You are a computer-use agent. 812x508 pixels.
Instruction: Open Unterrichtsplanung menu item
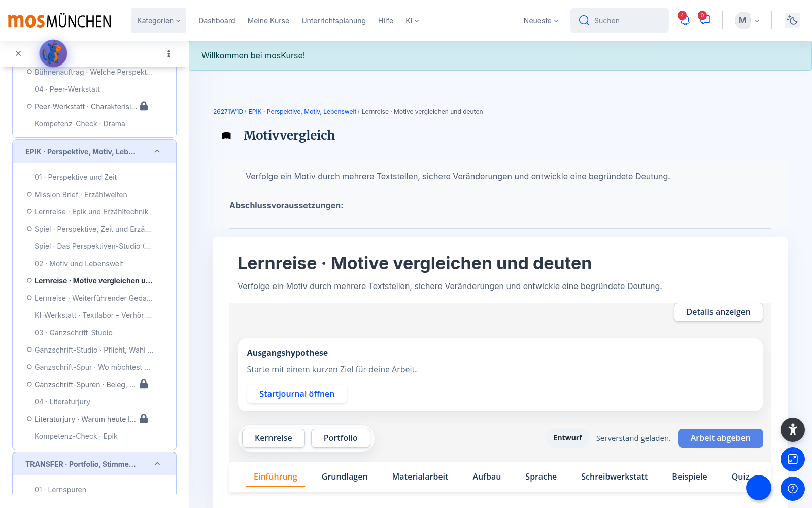click(333, 21)
